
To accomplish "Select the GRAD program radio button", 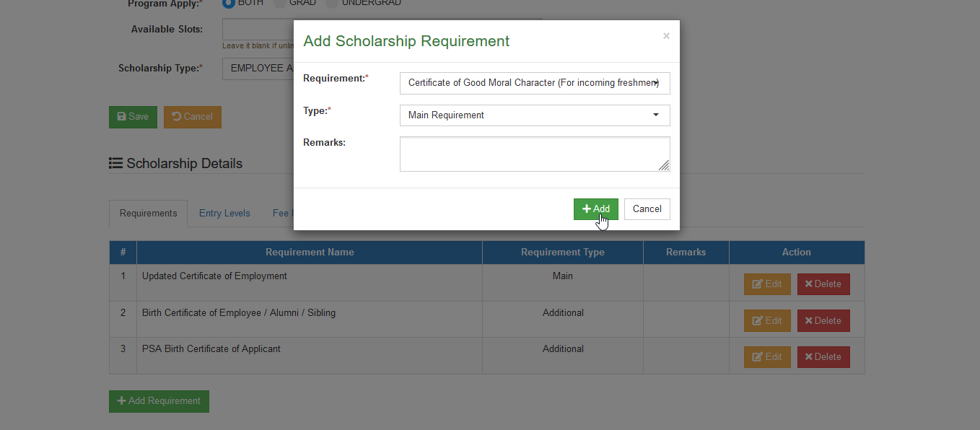I will [x=281, y=3].
